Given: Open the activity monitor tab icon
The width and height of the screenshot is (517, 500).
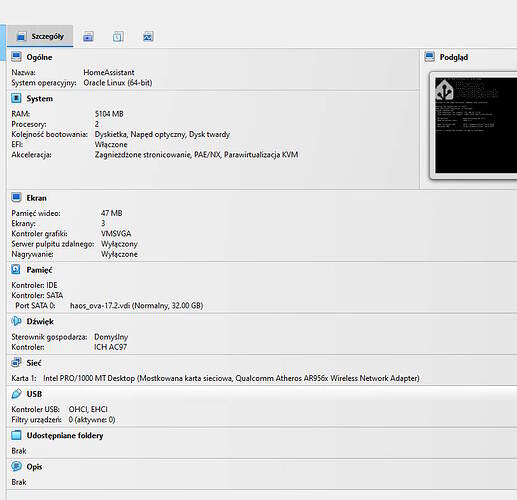Looking at the screenshot, I should tap(148, 36).
